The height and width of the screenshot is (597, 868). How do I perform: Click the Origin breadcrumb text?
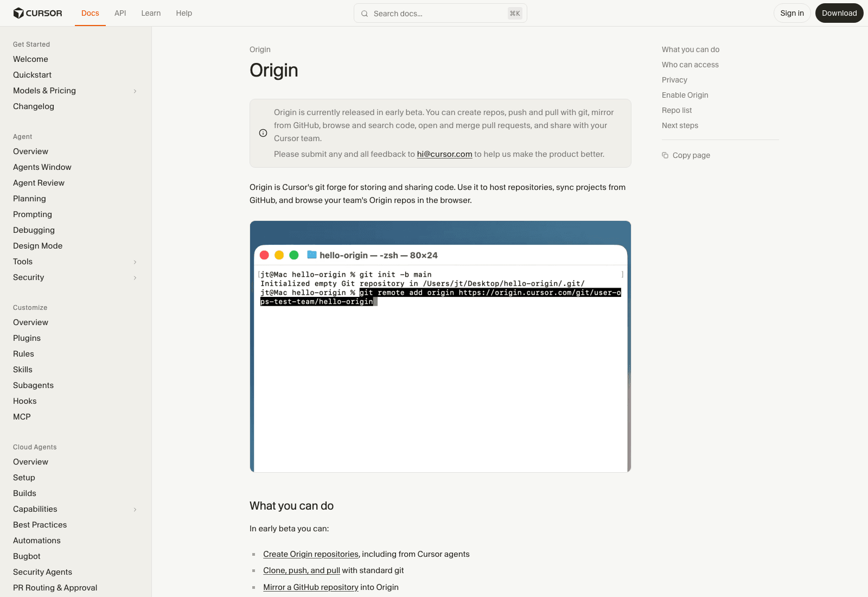coord(260,49)
